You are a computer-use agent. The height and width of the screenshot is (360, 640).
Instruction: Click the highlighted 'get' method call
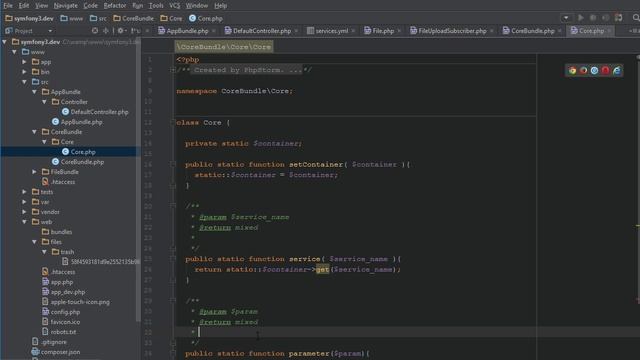click(322, 269)
